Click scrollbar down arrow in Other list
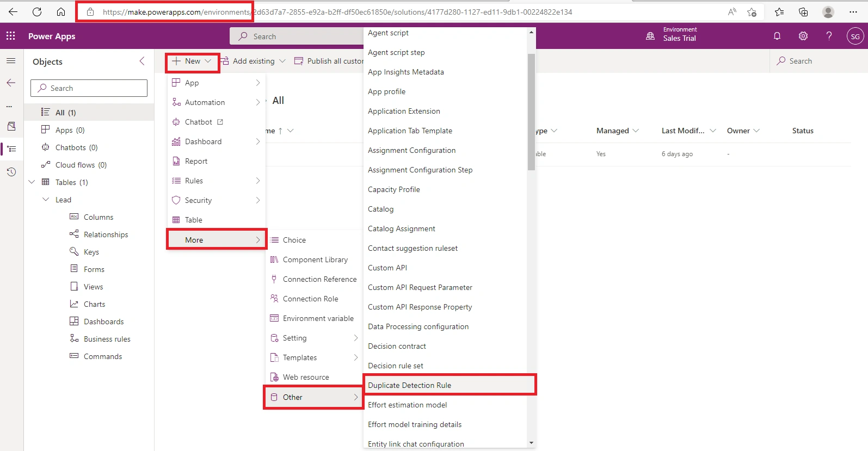This screenshot has width=868, height=451. coord(531,443)
